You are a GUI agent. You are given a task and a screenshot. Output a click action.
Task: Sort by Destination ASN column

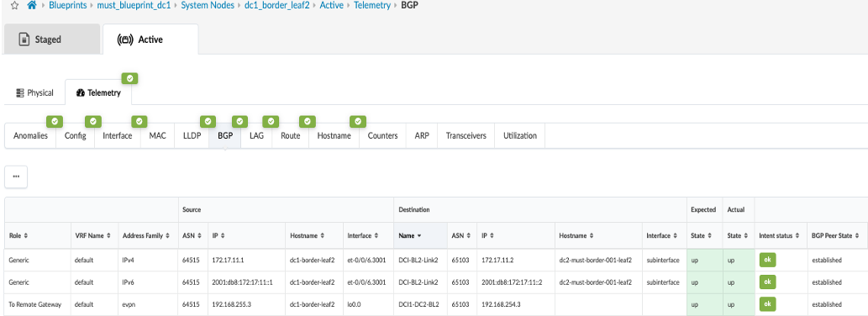(462, 236)
